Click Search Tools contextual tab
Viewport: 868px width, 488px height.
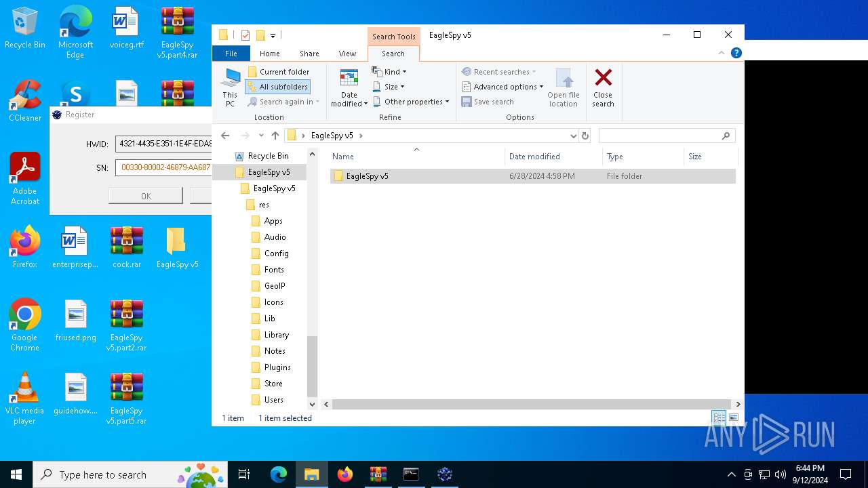click(x=393, y=37)
